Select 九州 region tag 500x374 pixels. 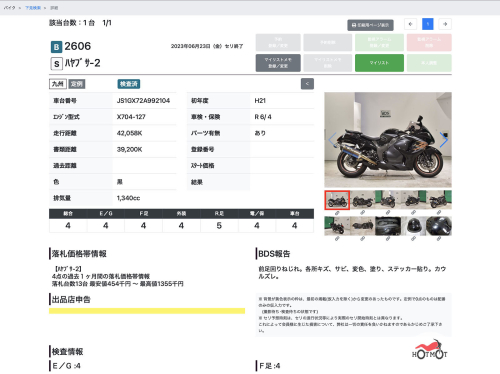click(x=58, y=84)
